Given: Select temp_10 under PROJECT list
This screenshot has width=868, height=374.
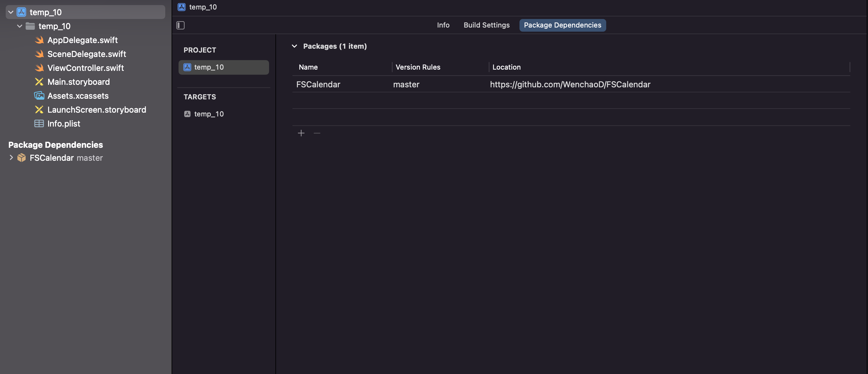Looking at the screenshot, I should (224, 67).
